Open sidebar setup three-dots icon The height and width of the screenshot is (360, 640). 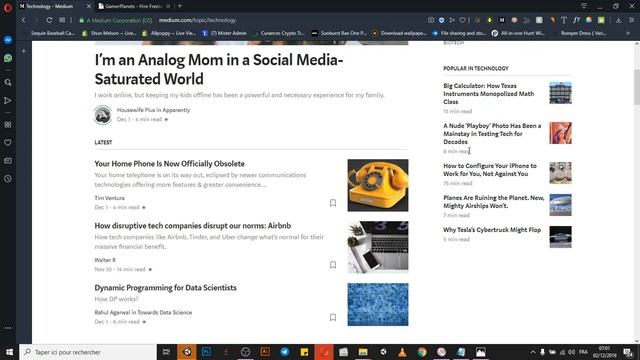(x=8, y=328)
